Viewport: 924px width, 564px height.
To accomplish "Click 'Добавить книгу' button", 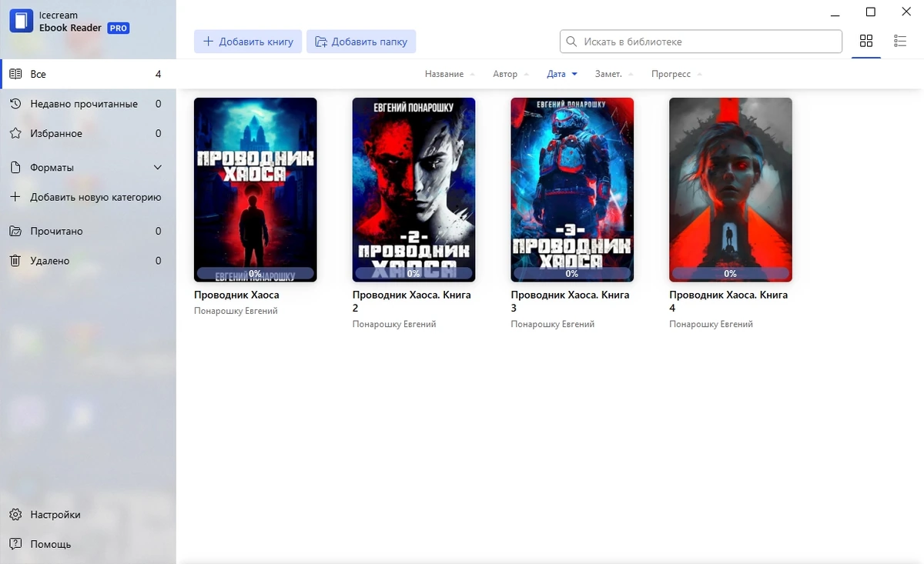I will 247,42.
